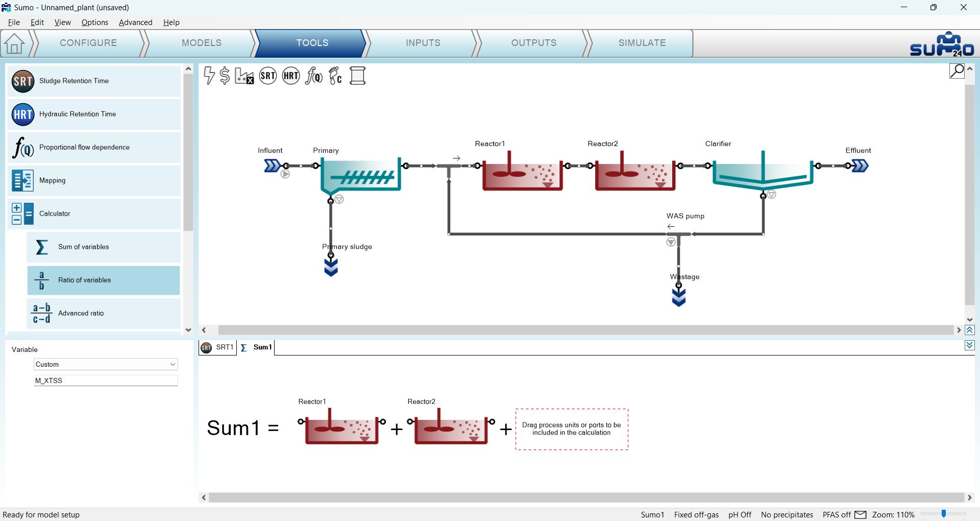The image size is (980, 521).
Task: Click the tools list scroll-down arrow
Action: point(188,330)
